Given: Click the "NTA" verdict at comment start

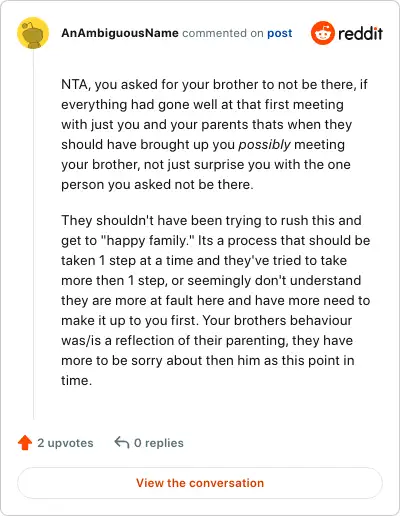Looking at the screenshot, I should coord(75,85).
